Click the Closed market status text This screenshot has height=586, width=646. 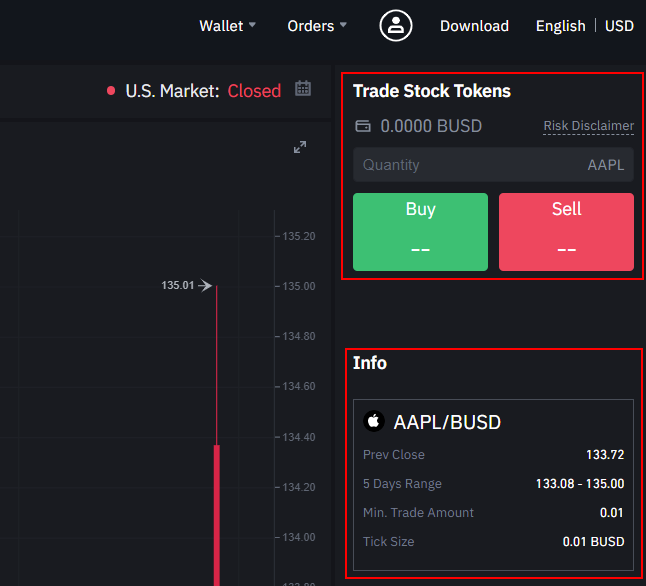click(x=254, y=91)
